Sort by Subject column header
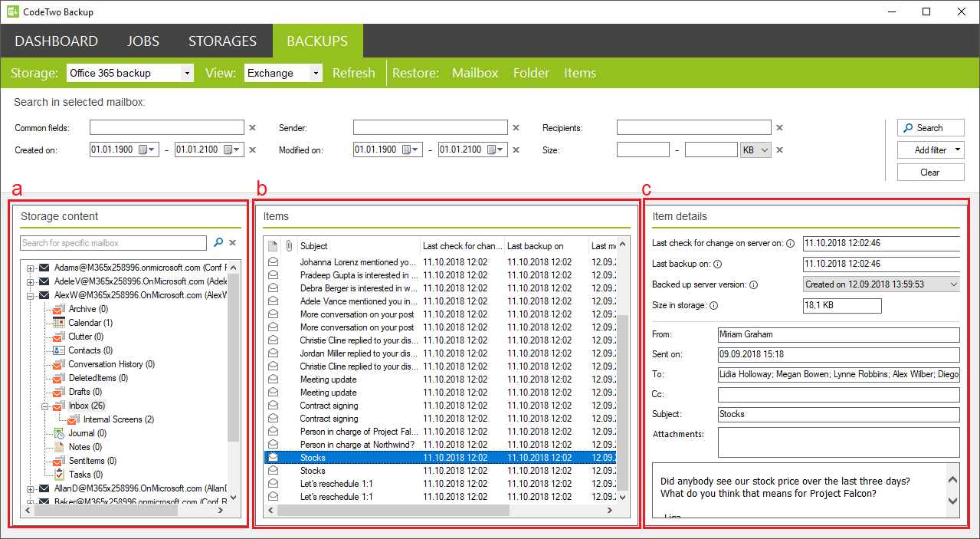Screen dimensions: 980x539 point(359,246)
